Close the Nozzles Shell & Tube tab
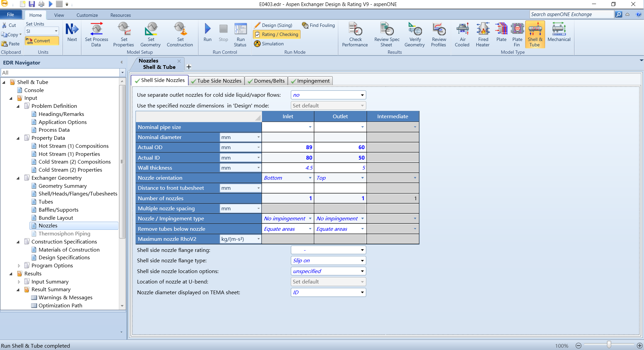Image resolution: width=644 pixels, height=350 pixels. pyautogui.click(x=179, y=61)
